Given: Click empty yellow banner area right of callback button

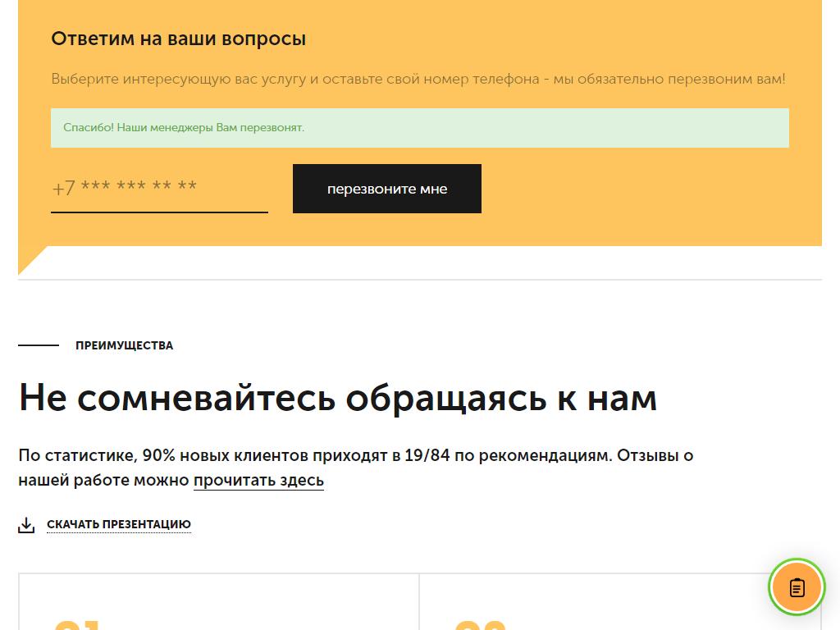Looking at the screenshot, I should tap(648, 190).
